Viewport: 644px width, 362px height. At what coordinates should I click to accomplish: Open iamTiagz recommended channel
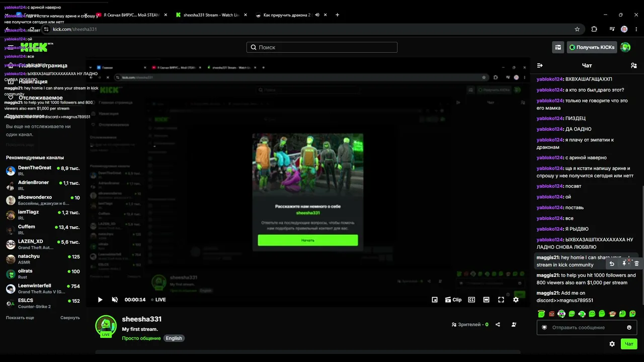tap(43, 215)
